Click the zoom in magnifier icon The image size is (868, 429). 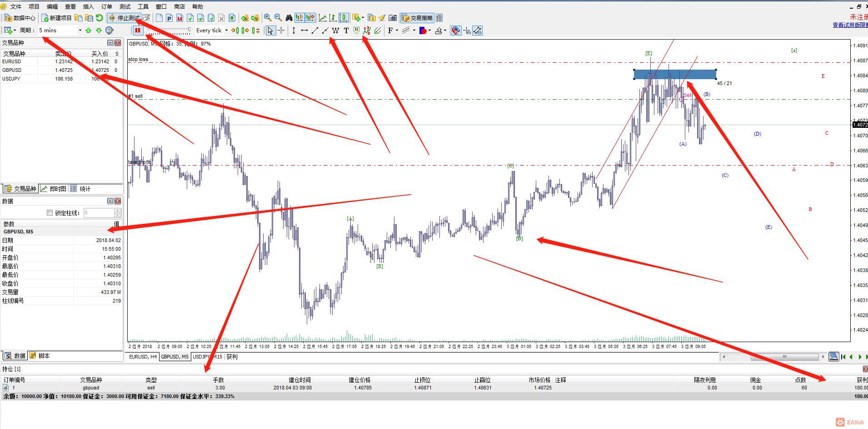[x=268, y=18]
